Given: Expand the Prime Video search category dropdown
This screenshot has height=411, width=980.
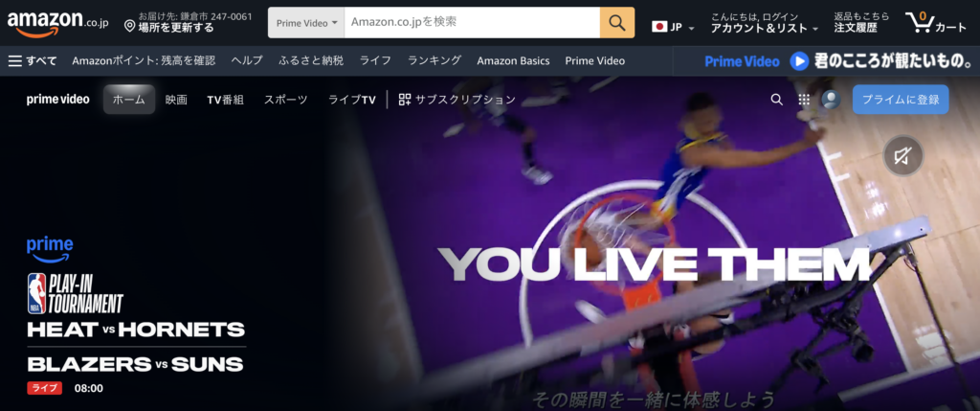Looking at the screenshot, I should [306, 22].
